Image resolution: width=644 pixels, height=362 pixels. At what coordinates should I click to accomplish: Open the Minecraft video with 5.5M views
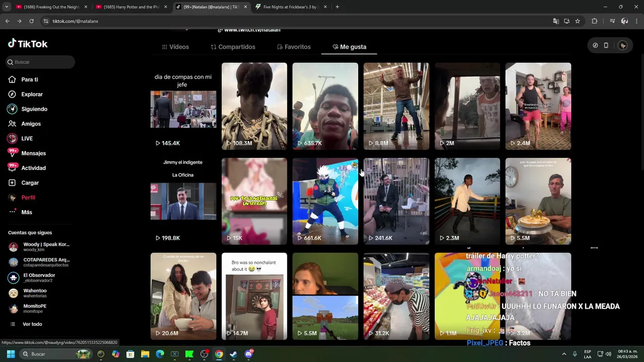pos(325,296)
